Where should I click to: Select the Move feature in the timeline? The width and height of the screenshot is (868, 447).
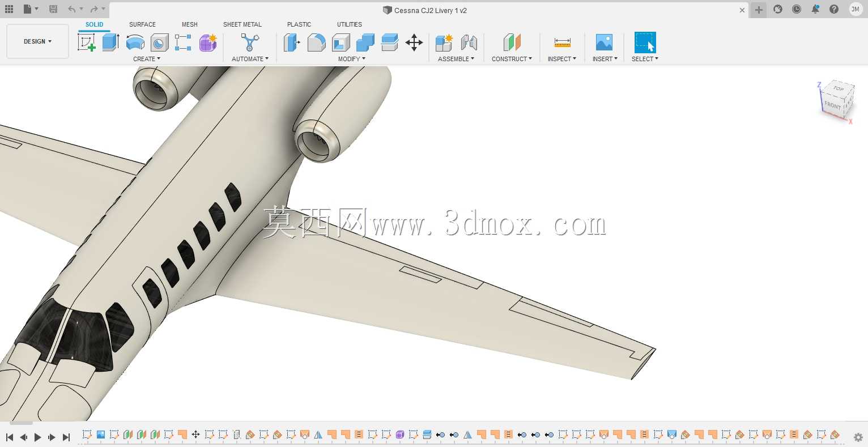point(195,435)
